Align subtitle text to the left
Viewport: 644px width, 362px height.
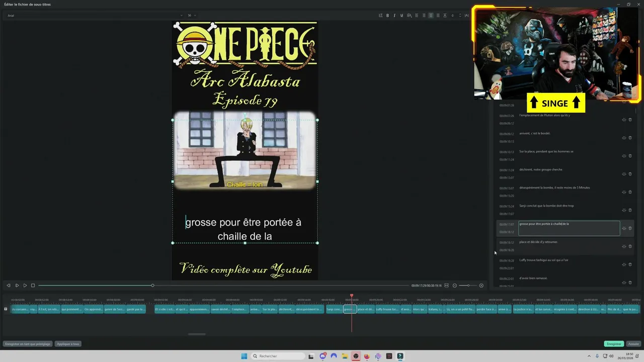(417, 16)
